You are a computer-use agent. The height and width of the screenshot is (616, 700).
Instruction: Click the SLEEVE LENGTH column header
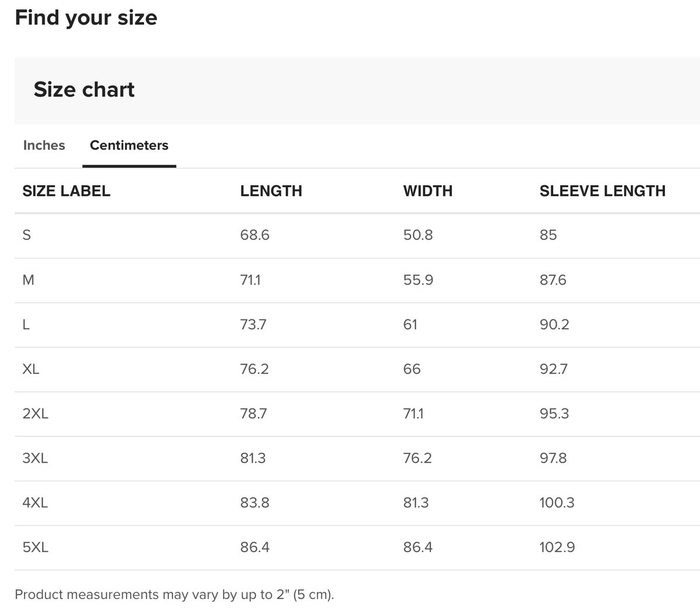click(x=603, y=191)
